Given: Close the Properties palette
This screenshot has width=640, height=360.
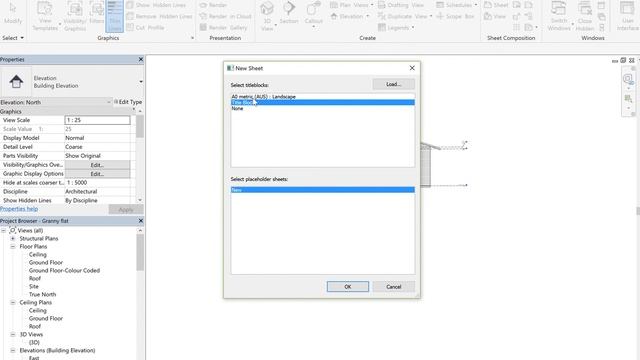Looking at the screenshot, I should pos(141,60).
